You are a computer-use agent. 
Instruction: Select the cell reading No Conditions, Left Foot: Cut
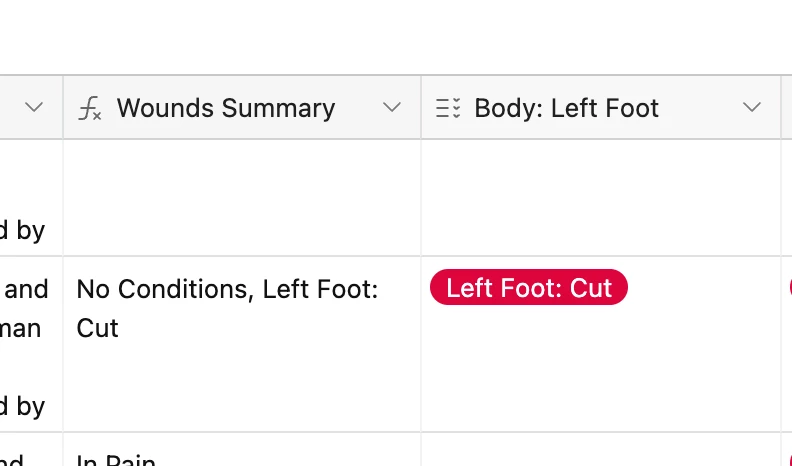[242, 344]
